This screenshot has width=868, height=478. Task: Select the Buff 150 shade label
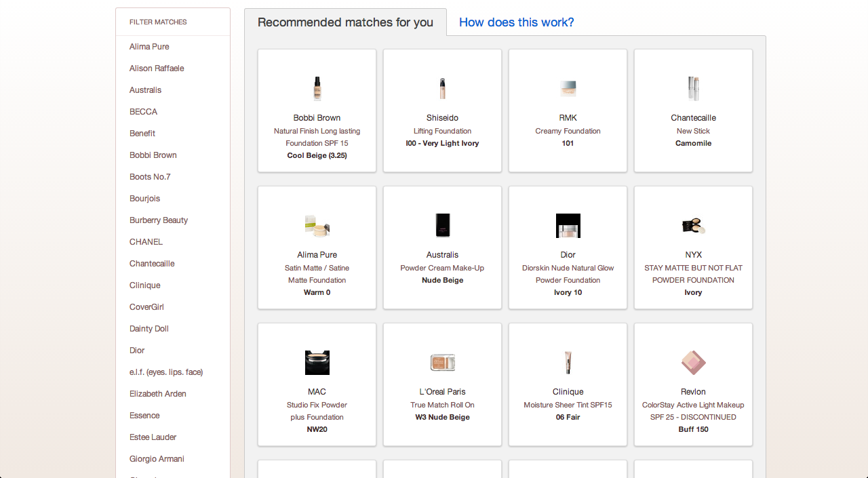(x=693, y=429)
